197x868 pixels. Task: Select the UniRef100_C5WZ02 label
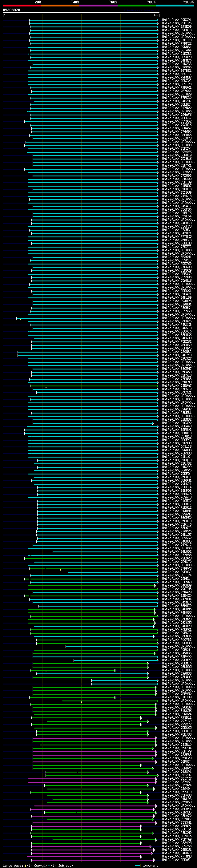176,81
